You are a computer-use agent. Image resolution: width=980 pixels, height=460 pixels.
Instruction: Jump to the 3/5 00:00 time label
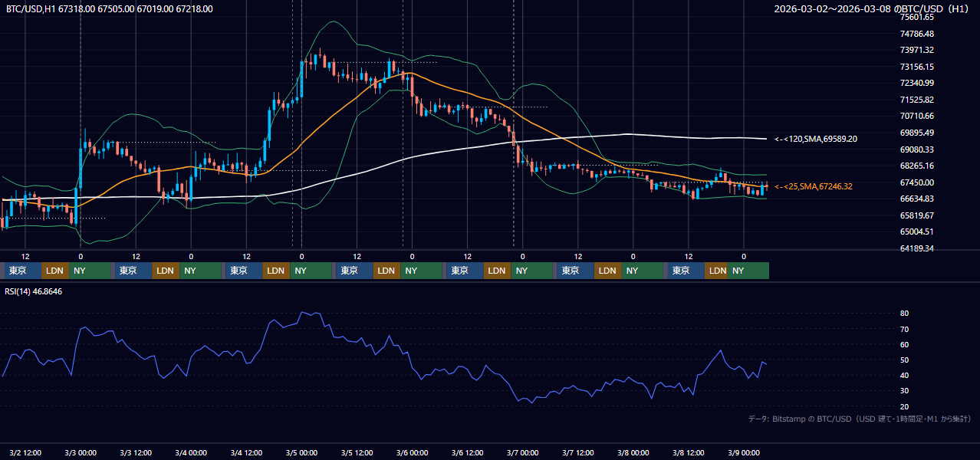(301, 452)
